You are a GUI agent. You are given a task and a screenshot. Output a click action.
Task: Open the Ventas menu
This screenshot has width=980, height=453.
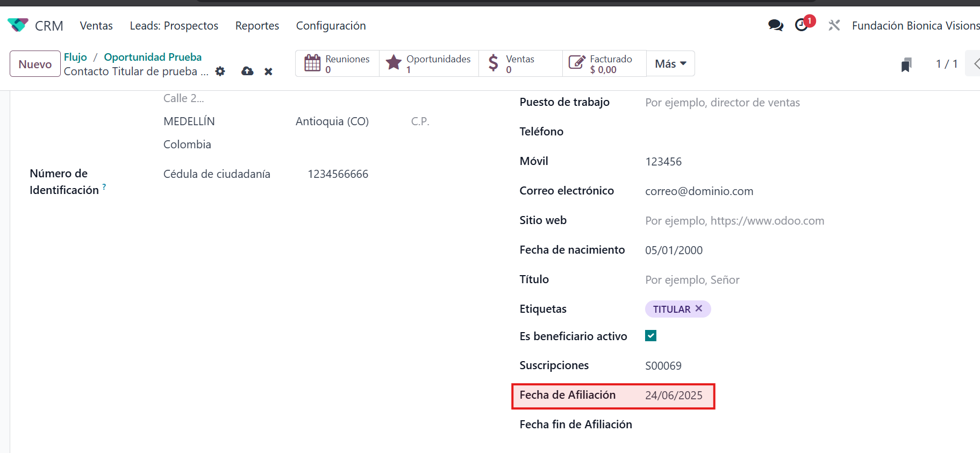click(96, 26)
